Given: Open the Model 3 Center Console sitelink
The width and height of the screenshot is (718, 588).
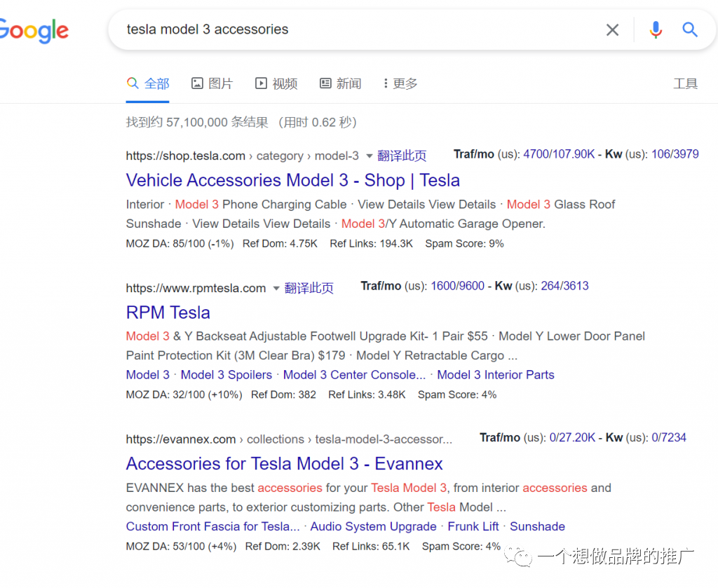Looking at the screenshot, I should pos(354,375).
